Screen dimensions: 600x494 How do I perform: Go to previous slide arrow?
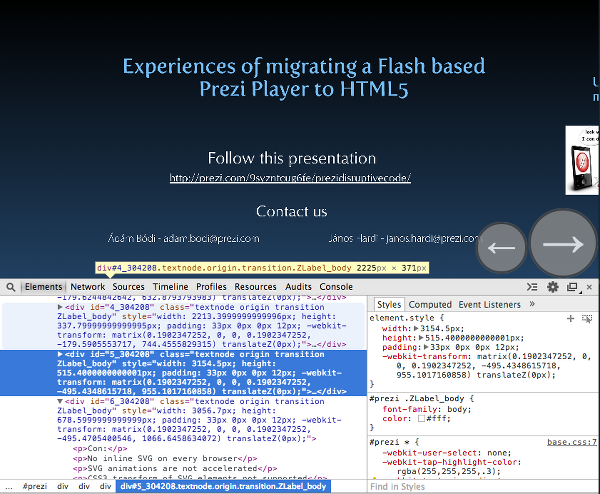(501, 248)
